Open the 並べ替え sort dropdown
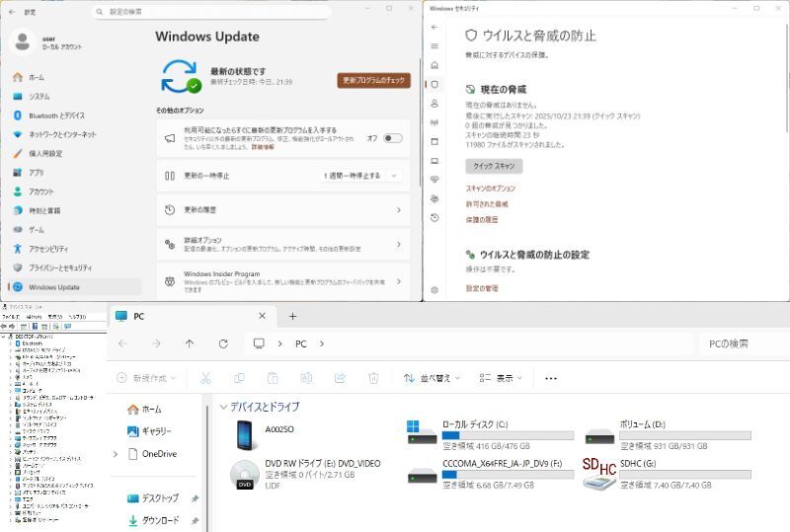This screenshot has height=532, width=790. [432, 378]
